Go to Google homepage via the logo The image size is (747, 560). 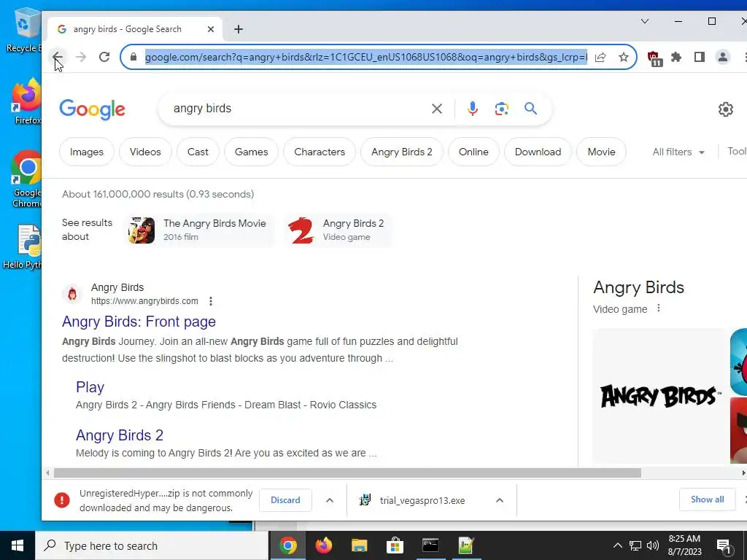93,110
